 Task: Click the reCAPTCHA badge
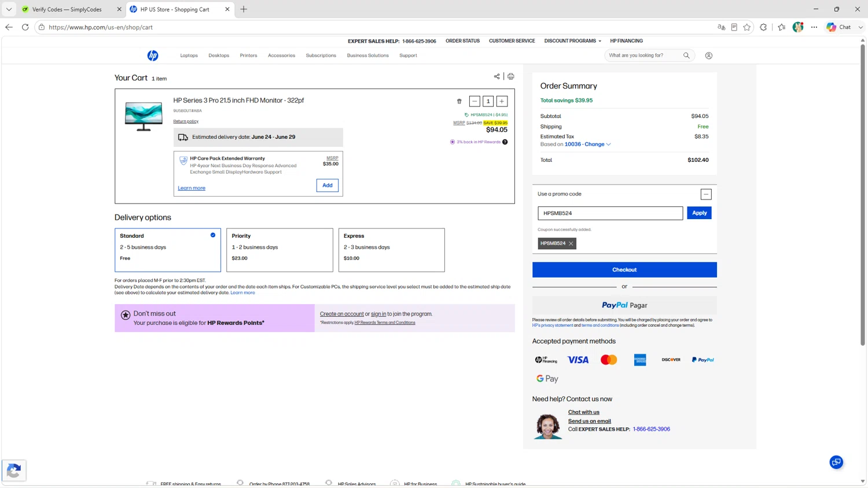pyautogui.click(x=14, y=471)
